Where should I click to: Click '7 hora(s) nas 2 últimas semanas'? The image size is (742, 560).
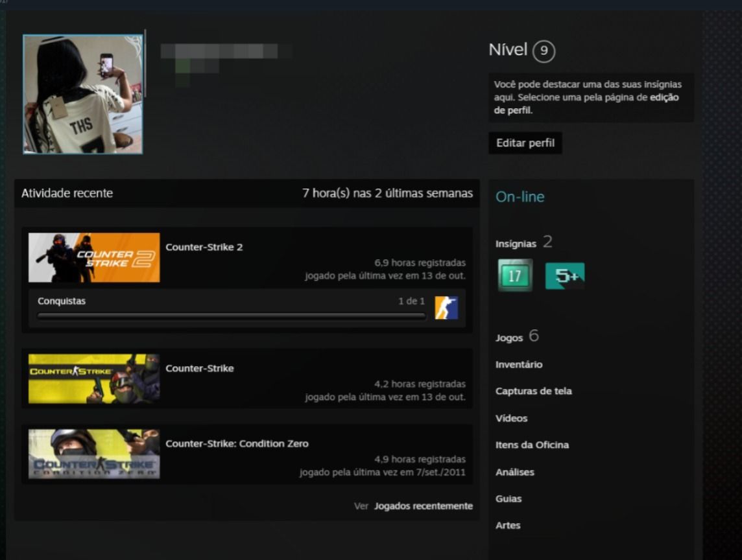coord(387,193)
